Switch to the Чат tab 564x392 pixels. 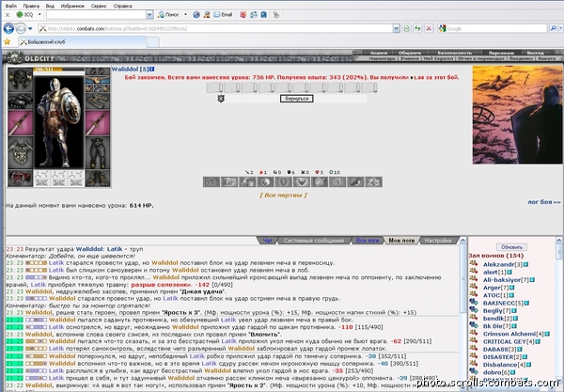point(267,241)
